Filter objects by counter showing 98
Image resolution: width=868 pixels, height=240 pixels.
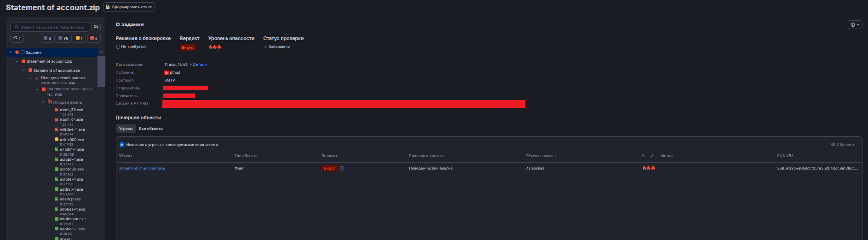(x=63, y=38)
